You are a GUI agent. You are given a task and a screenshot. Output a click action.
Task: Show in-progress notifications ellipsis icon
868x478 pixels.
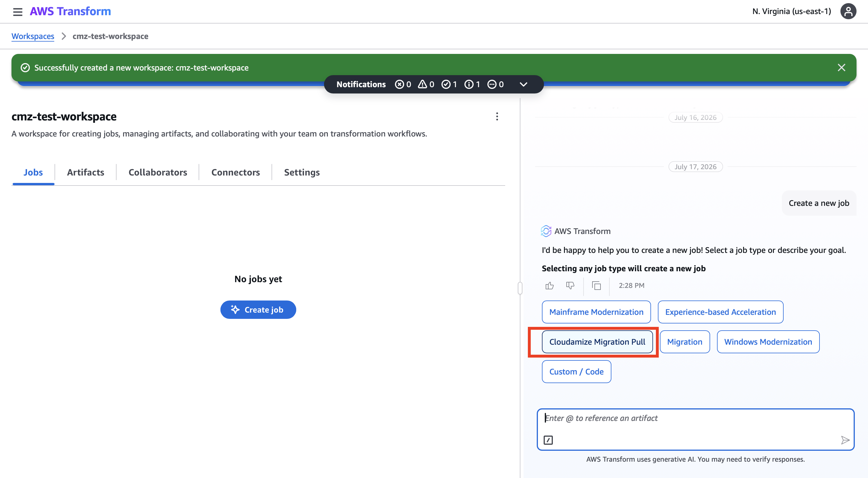point(492,85)
